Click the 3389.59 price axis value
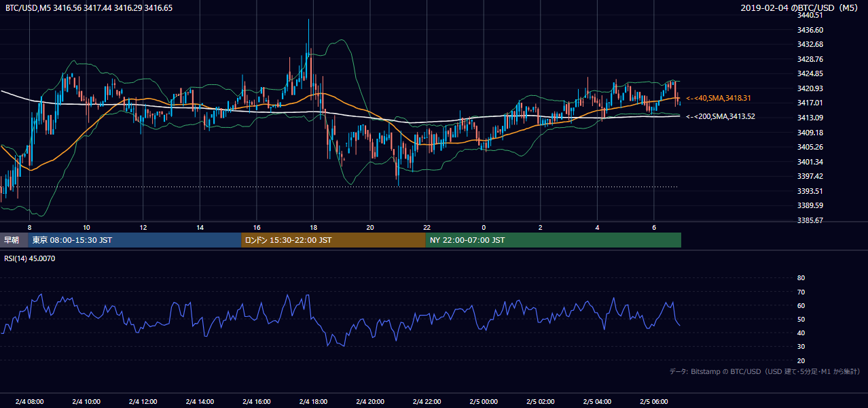The image size is (868, 408). point(810,205)
